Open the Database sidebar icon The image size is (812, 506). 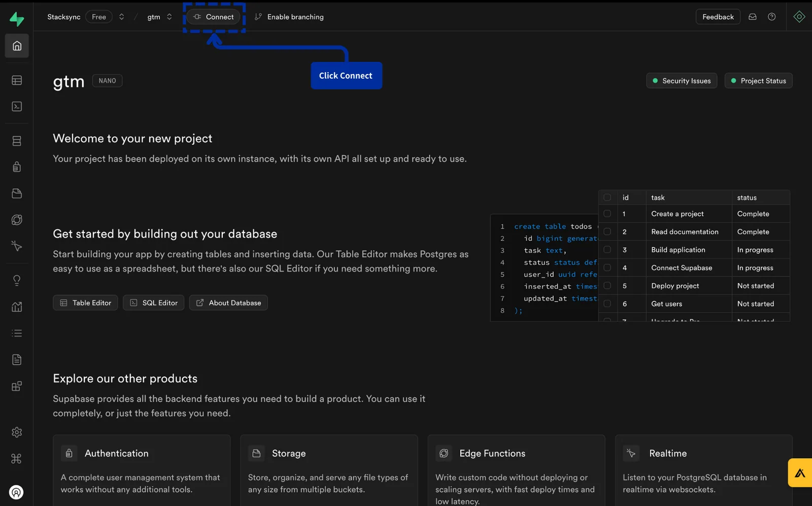[x=17, y=141]
